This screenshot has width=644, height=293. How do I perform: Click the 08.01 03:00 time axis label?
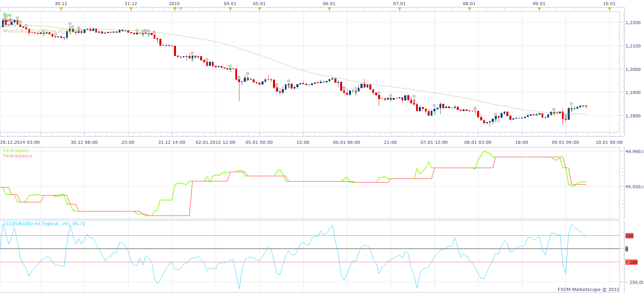coord(478,142)
